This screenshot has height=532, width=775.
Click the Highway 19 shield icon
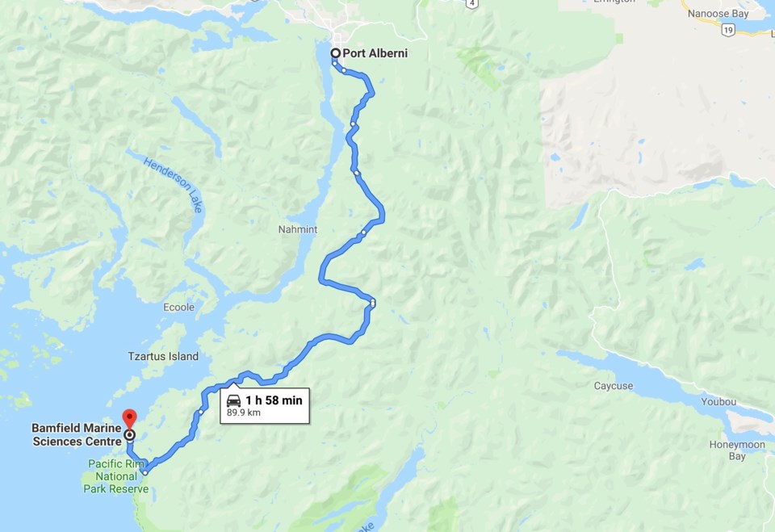click(x=727, y=30)
